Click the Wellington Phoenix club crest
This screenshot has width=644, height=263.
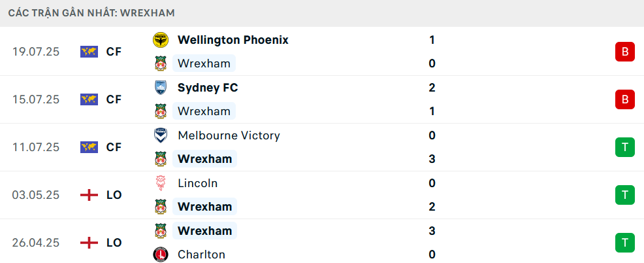(160, 40)
